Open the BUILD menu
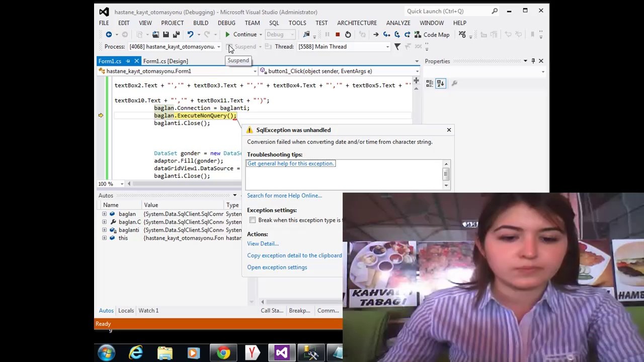The width and height of the screenshot is (644, 362). click(x=201, y=23)
